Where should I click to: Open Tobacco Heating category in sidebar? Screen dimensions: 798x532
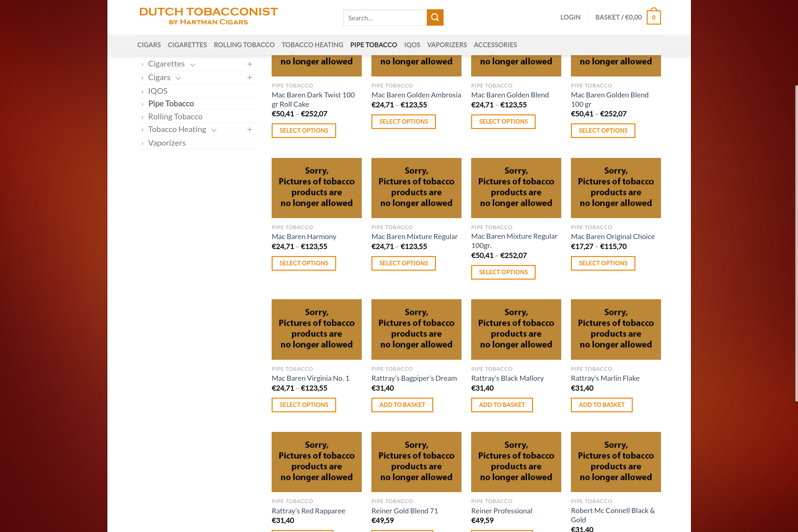(x=177, y=129)
